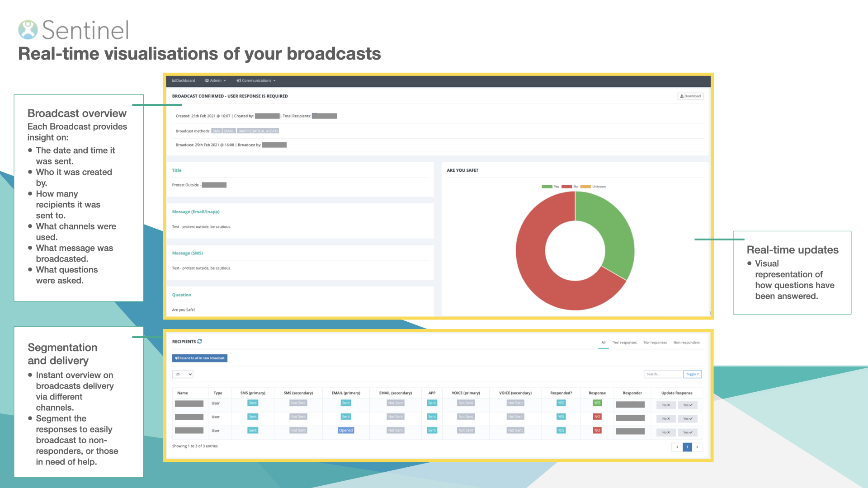The width and height of the screenshot is (868, 488).
Task: Go to previous page arrow
Action: 677,447
